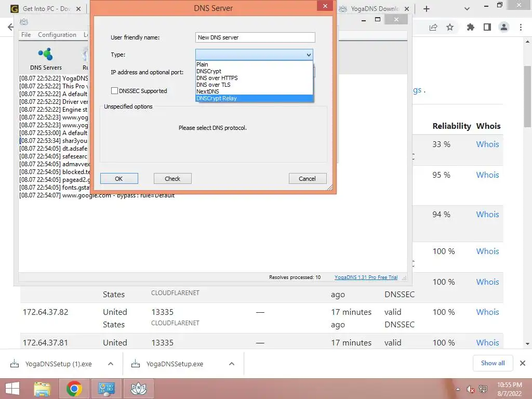The height and width of the screenshot is (399, 532).
Task: Show hidden tray icons arrow
Action: pyautogui.click(x=458, y=389)
